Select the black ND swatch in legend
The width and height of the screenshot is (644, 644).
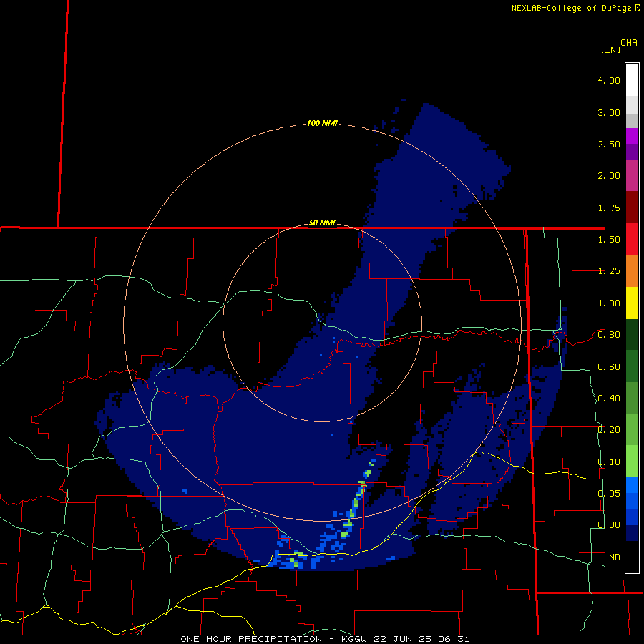click(632, 557)
